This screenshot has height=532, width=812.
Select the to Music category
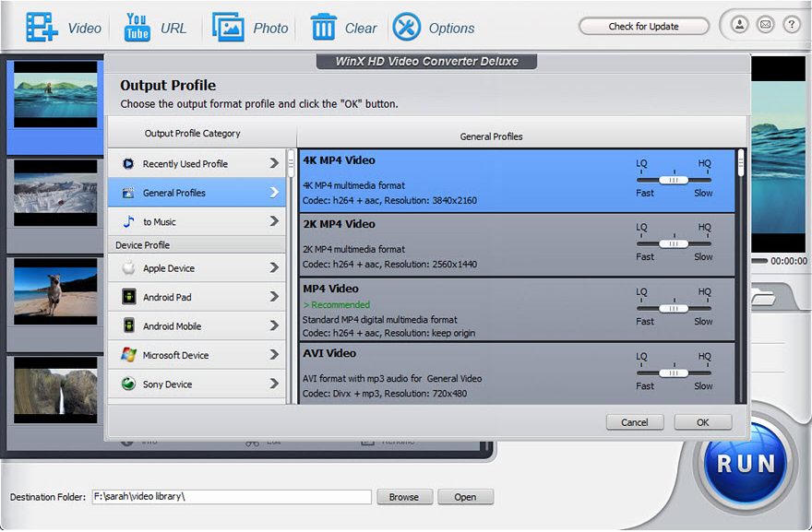coord(197,221)
